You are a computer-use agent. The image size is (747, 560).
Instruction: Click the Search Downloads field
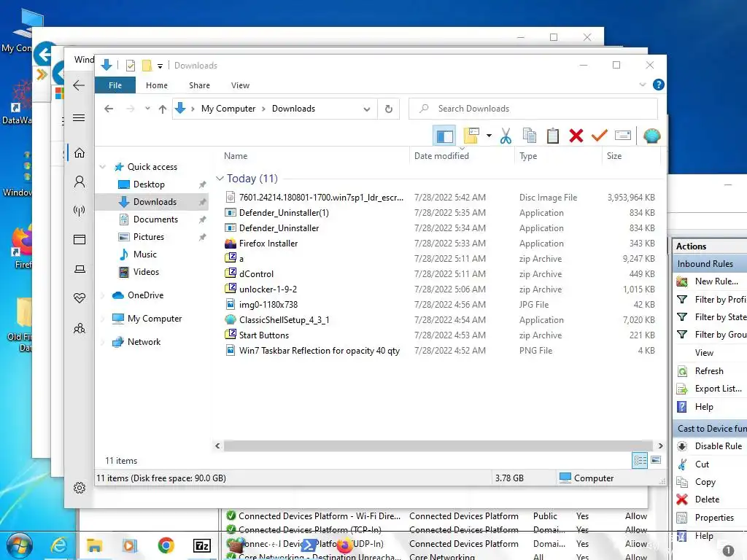click(x=533, y=109)
